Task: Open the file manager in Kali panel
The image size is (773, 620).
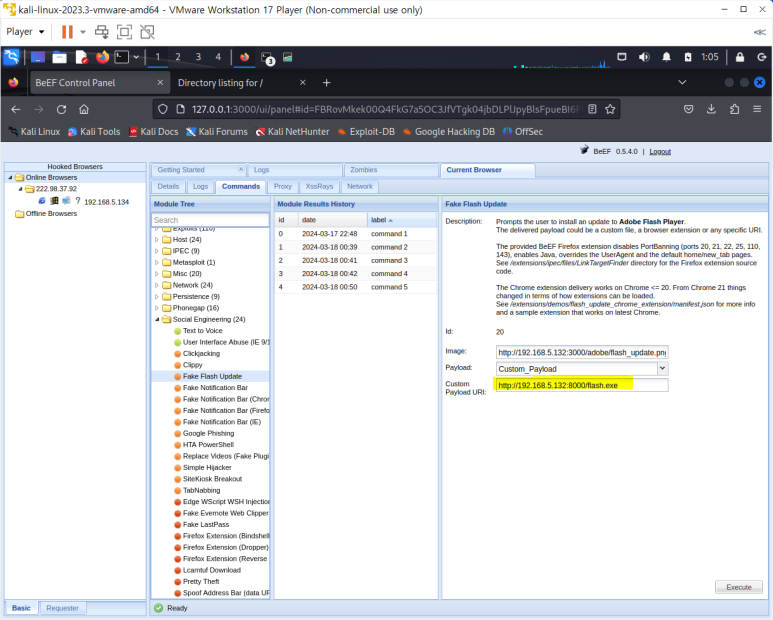Action: (x=60, y=57)
